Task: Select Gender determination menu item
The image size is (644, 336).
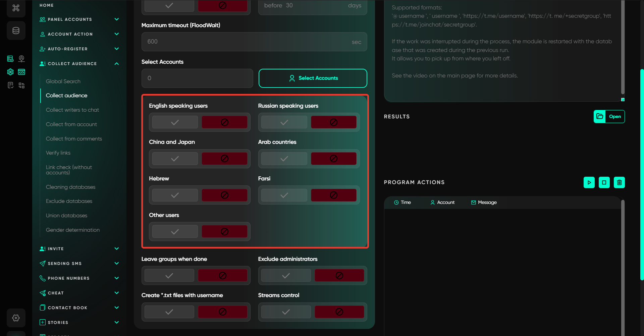Action: tap(72, 230)
